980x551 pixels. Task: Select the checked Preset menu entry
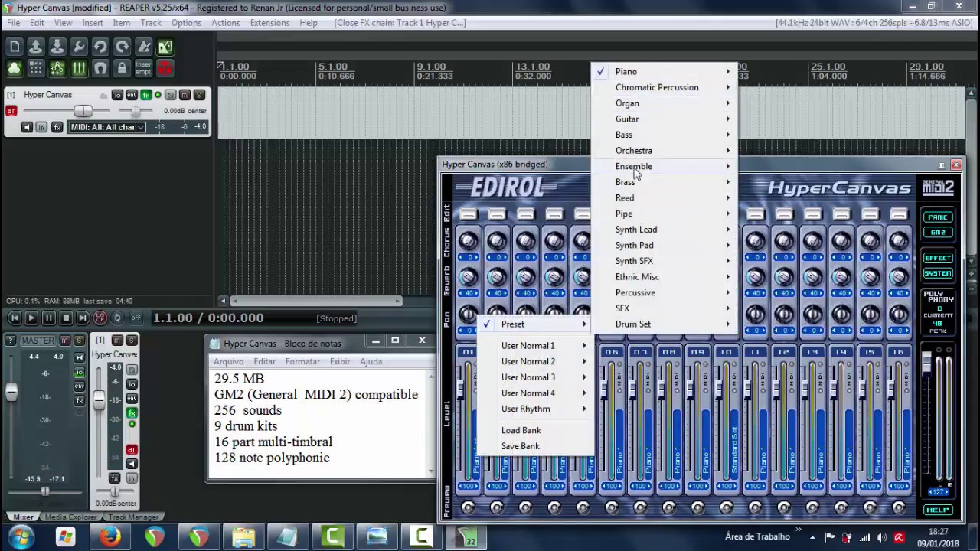coord(535,324)
